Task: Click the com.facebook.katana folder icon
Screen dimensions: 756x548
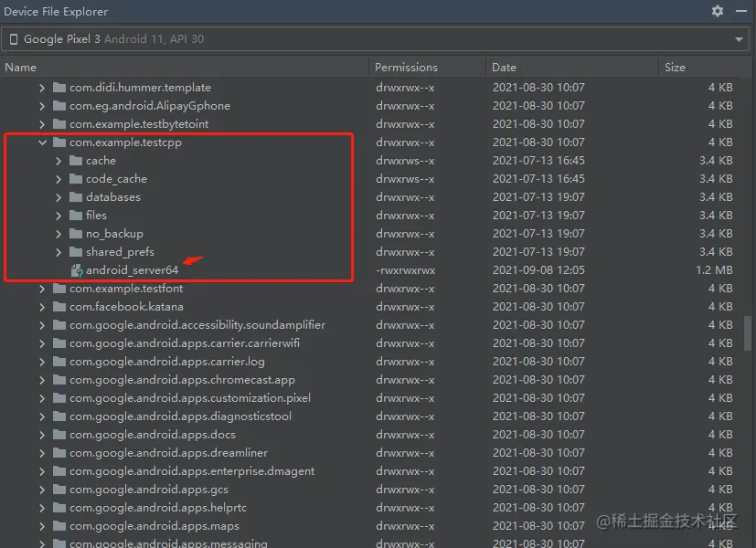Action: (x=59, y=307)
